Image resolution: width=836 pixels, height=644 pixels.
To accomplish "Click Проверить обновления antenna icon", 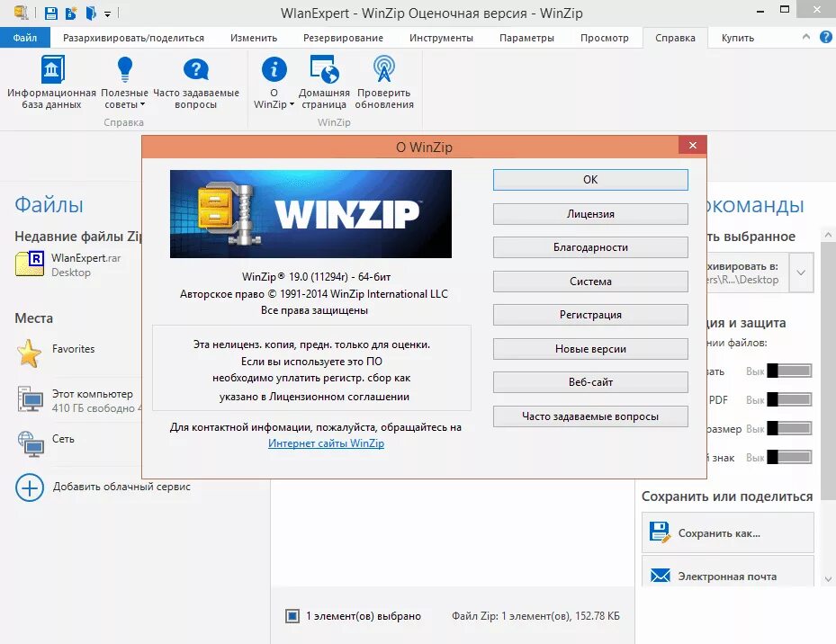I will pyautogui.click(x=384, y=69).
